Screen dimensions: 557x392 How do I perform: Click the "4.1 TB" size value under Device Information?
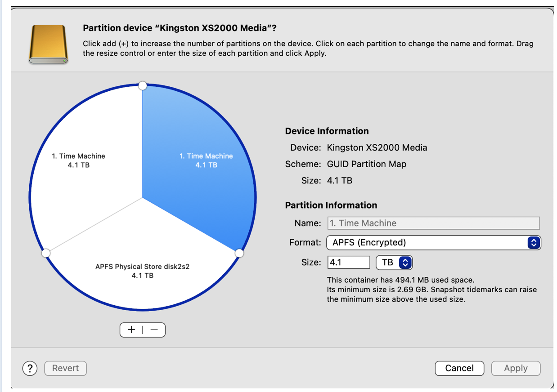point(340,181)
